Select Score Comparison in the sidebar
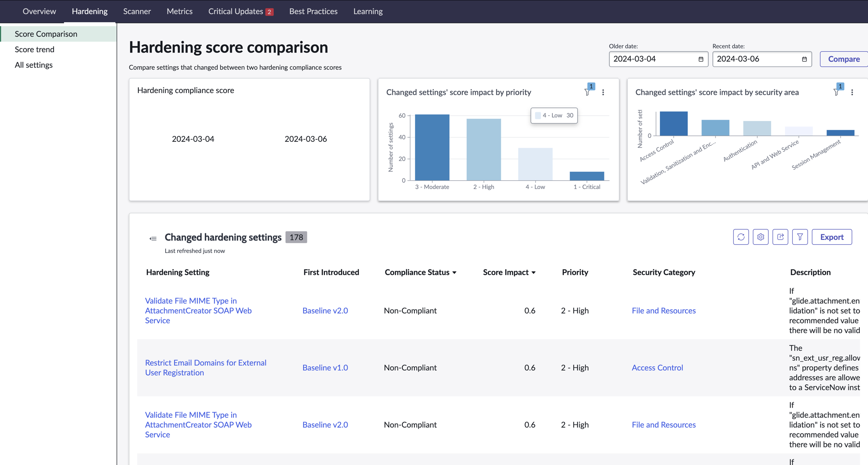 pyautogui.click(x=59, y=34)
